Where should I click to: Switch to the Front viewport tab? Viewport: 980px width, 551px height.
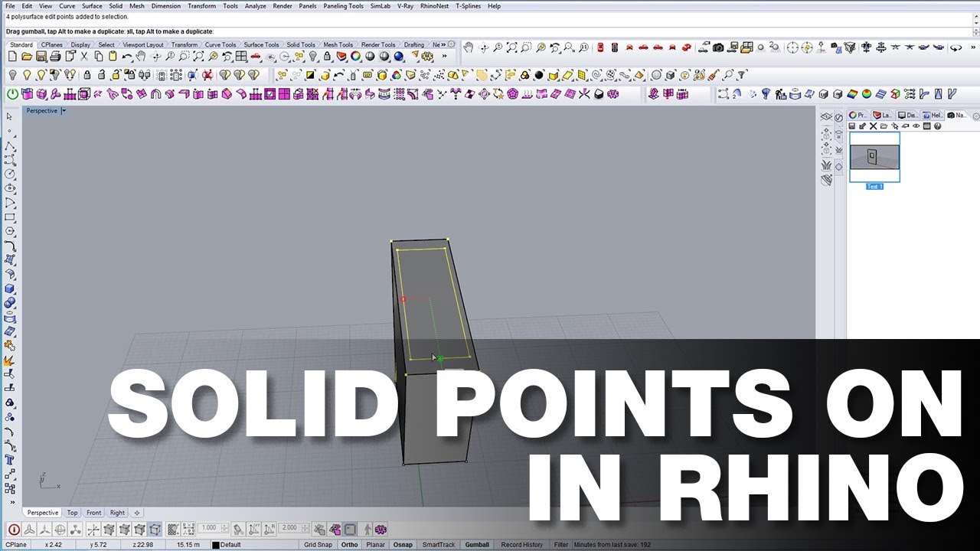coord(93,512)
